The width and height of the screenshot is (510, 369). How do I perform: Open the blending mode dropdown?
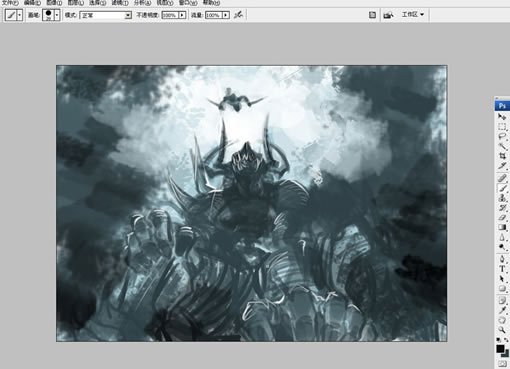(x=105, y=15)
